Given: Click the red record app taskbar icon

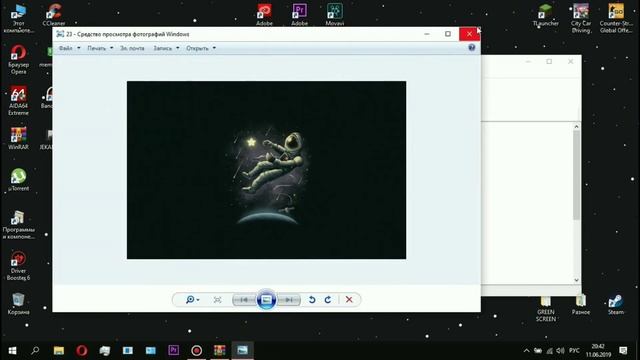Looking at the screenshot, I should point(197,350).
